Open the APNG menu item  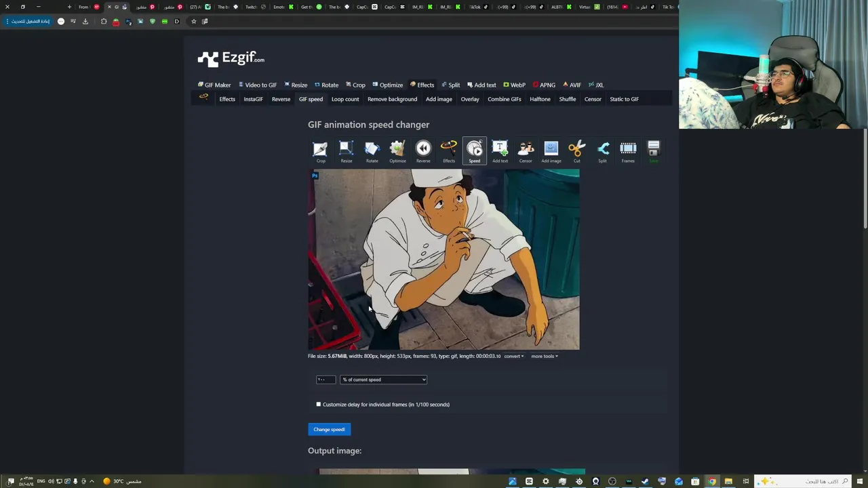tap(545, 85)
